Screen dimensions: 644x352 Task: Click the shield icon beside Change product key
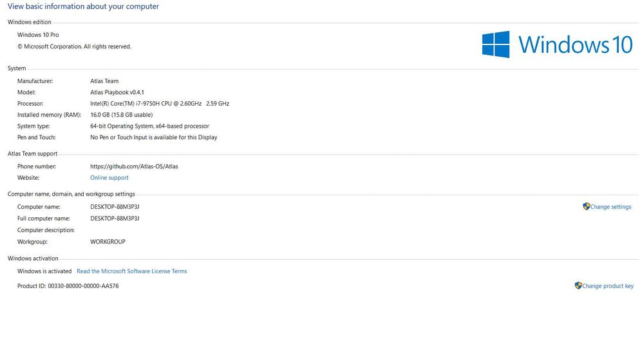[x=578, y=286]
